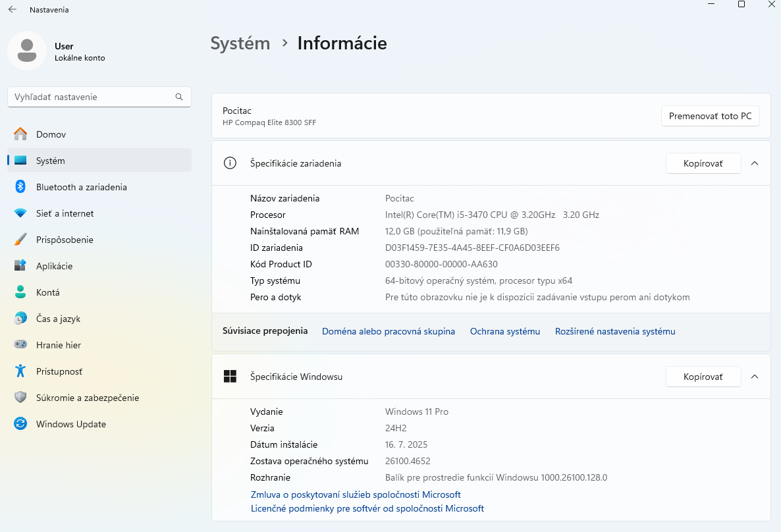
Task: Select the Product ID value 00330-80000-00000-AA630
Action: pyautogui.click(x=441, y=264)
